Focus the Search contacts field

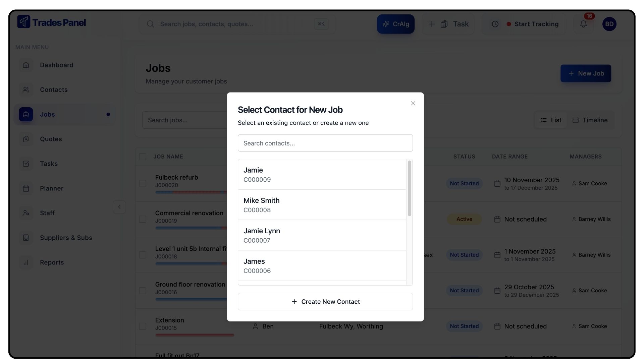point(325,143)
